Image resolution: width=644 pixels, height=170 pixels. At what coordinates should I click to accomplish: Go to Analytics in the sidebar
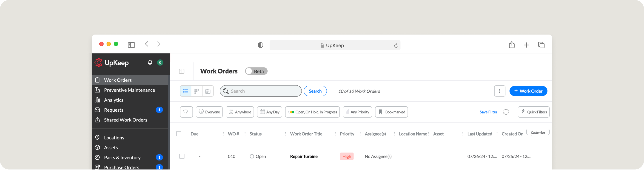pyautogui.click(x=114, y=100)
